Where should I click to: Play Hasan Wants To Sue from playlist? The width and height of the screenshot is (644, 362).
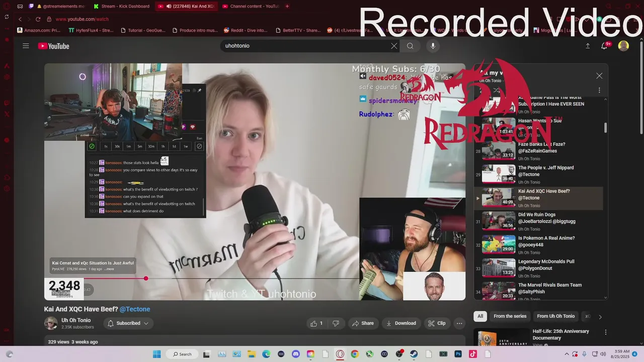(538, 128)
